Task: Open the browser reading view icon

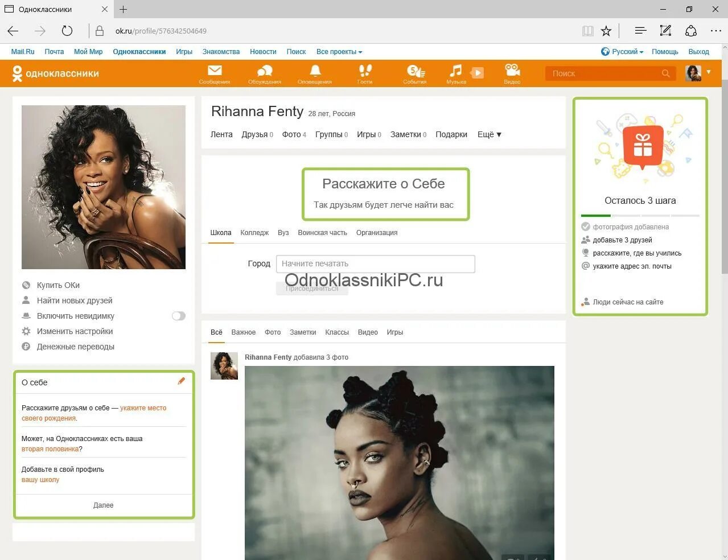Action: [x=588, y=31]
